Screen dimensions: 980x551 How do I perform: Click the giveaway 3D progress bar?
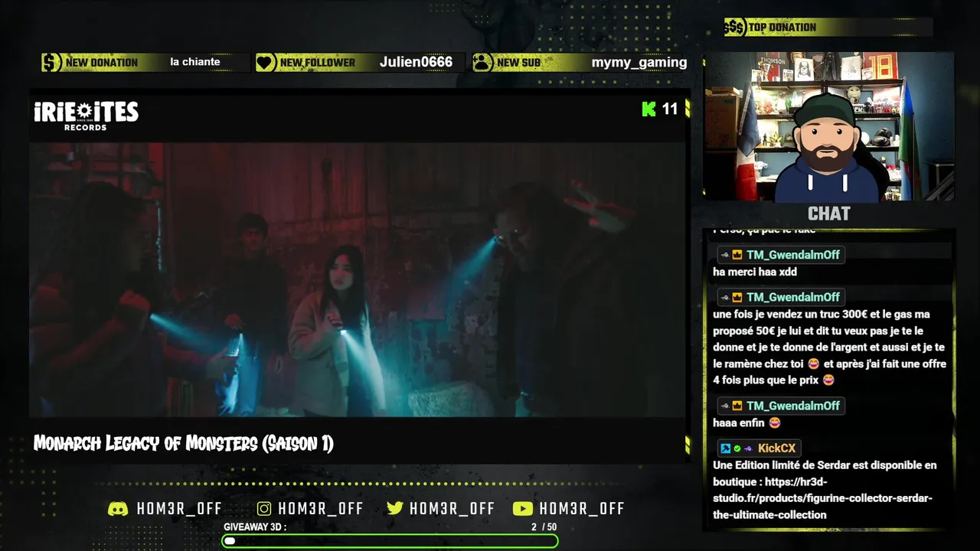pyautogui.click(x=390, y=541)
